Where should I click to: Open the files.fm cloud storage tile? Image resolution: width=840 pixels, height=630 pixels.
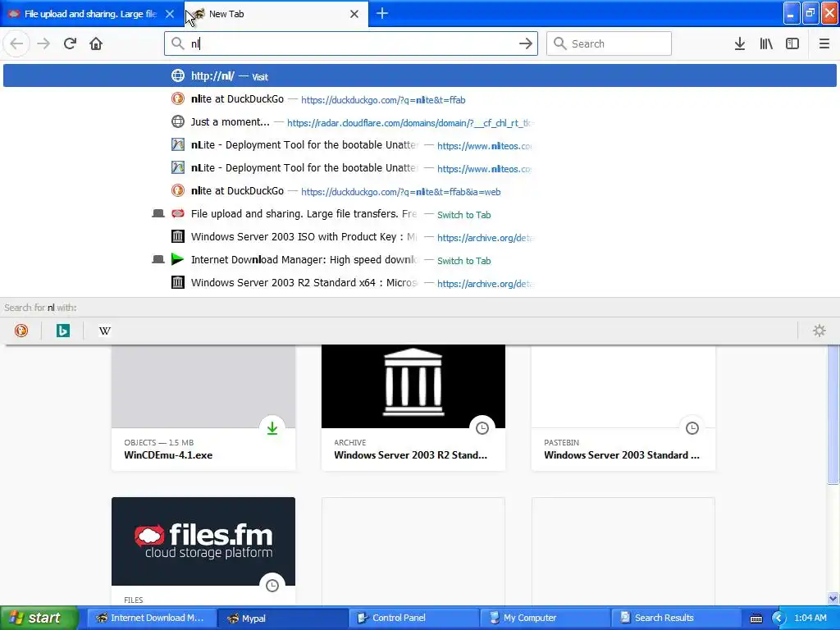203,552
